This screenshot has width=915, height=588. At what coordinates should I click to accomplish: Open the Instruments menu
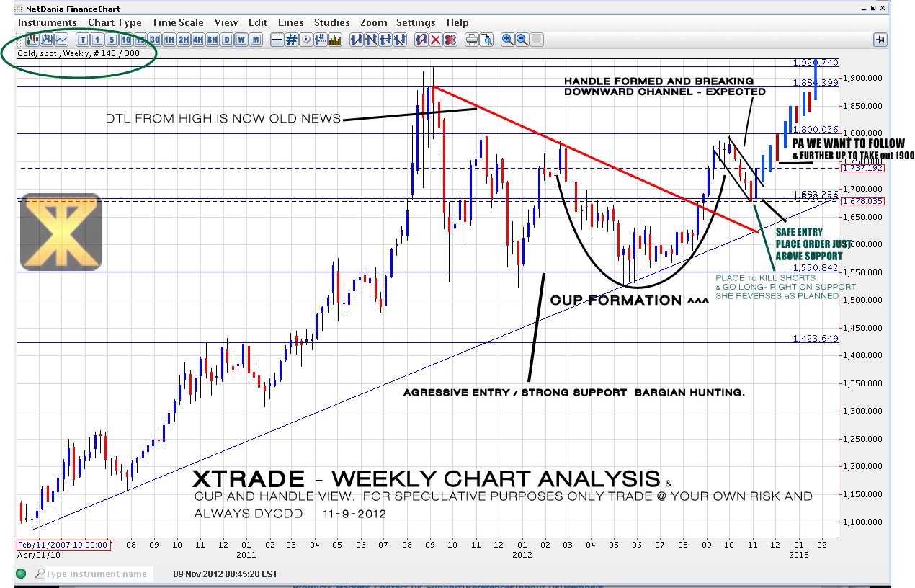click(47, 22)
